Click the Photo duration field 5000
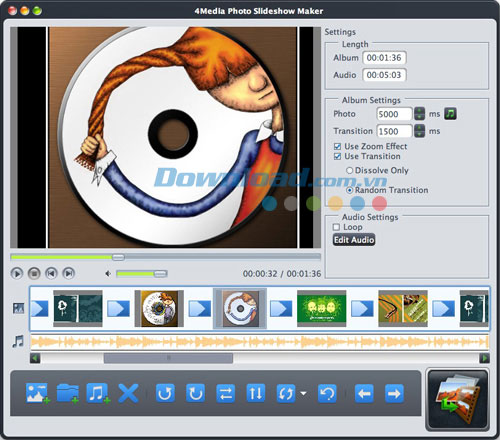The height and width of the screenshot is (440, 500). coord(394,114)
